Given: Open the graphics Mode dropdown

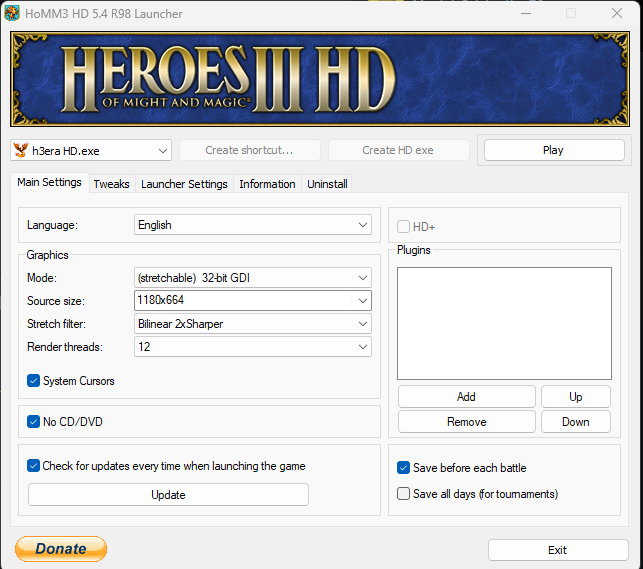Looking at the screenshot, I should click(x=253, y=278).
